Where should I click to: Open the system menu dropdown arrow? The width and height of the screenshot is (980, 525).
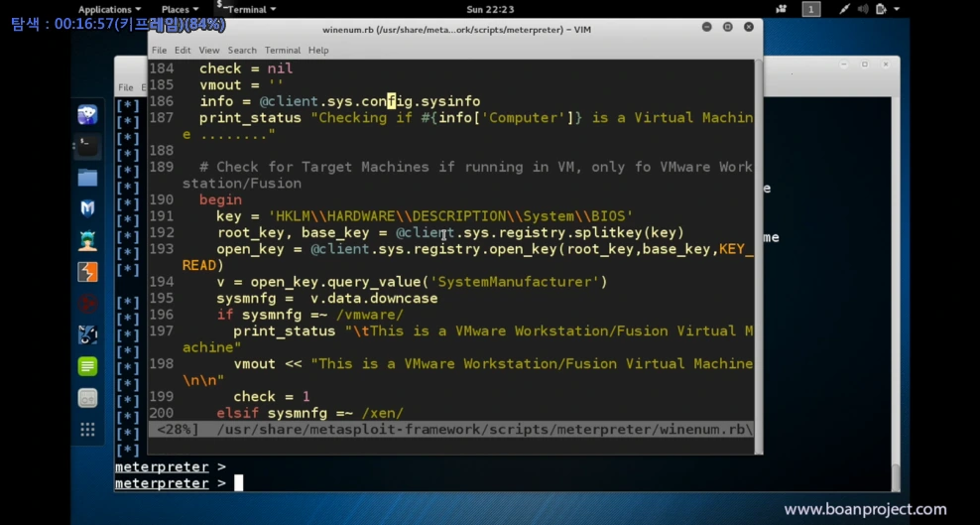(897, 9)
